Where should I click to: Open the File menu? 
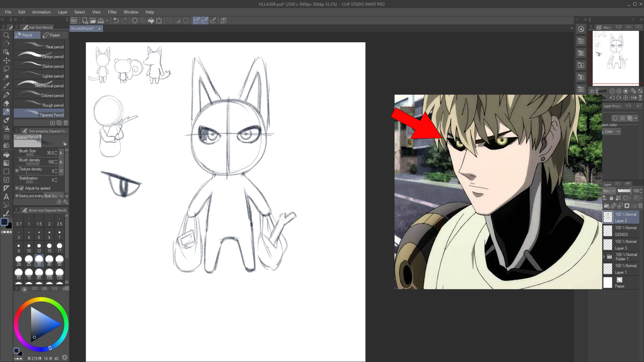click(x=8, y=12)
